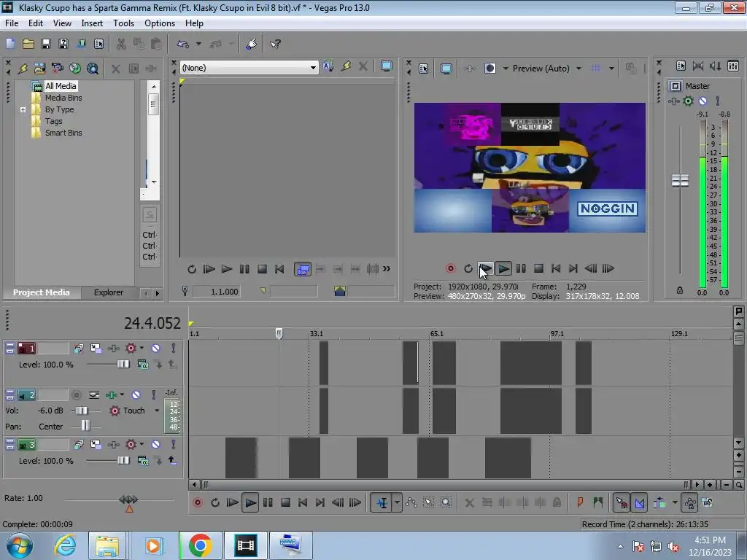Viewport: 747px width, 560px height.
Task: Select the Smart Bins folder
Action: point(63,133)
